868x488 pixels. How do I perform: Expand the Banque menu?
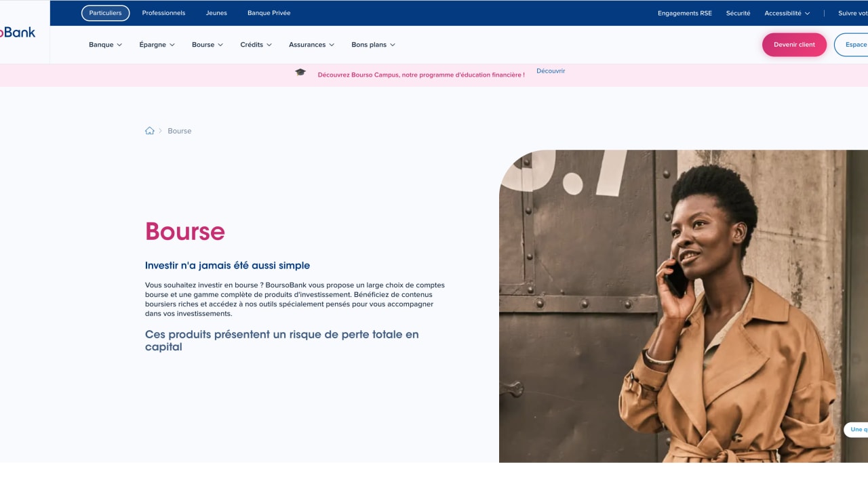105,44
